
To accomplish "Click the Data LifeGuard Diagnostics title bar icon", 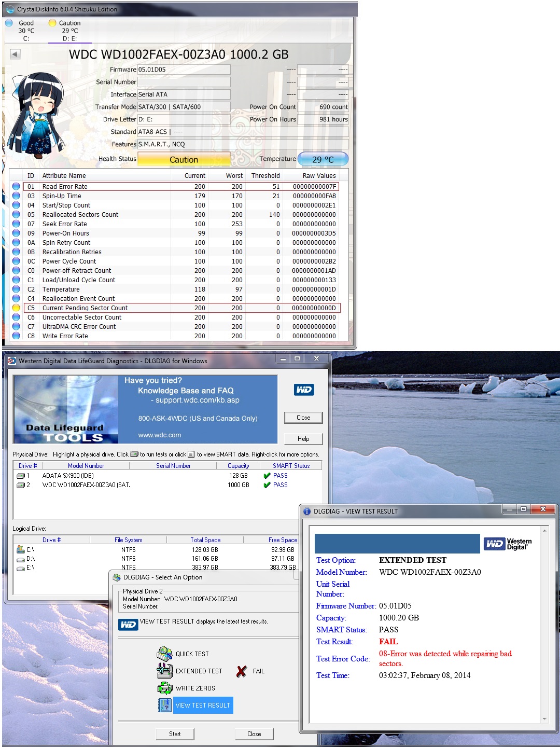I will pyautogui.click(x=12, y=361).
